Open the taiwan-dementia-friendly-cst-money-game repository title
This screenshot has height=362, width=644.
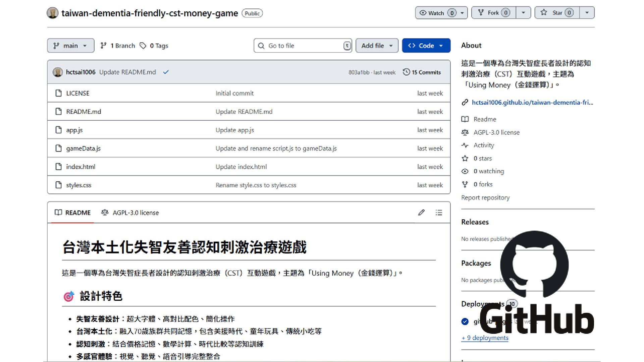[150, 13]
